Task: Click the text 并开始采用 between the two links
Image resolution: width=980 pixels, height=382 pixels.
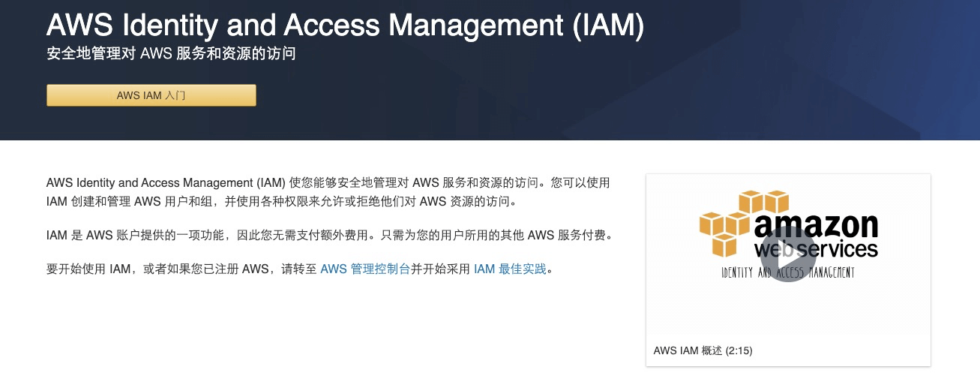Action: coord(442,269)
